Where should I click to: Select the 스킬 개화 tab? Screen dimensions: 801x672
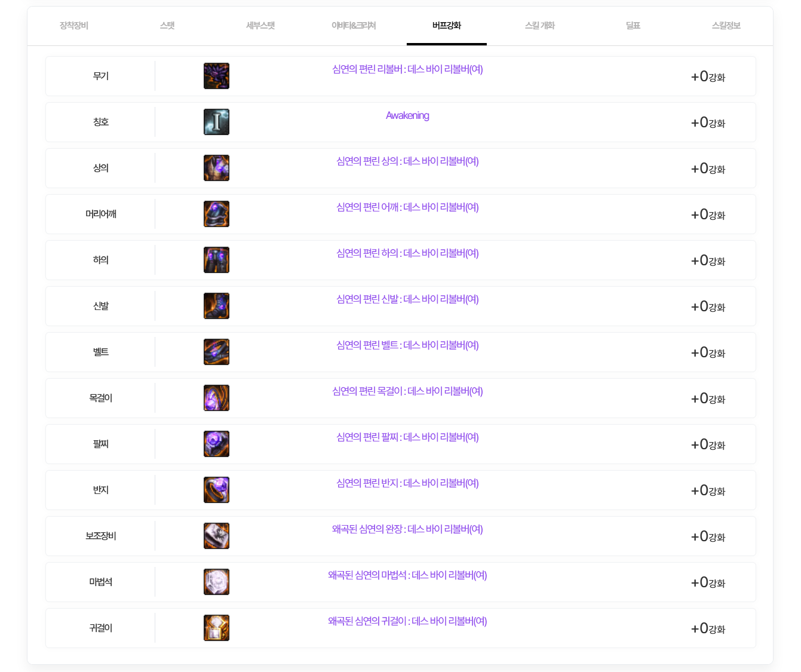pyautogui.click(x=540, y=26)
